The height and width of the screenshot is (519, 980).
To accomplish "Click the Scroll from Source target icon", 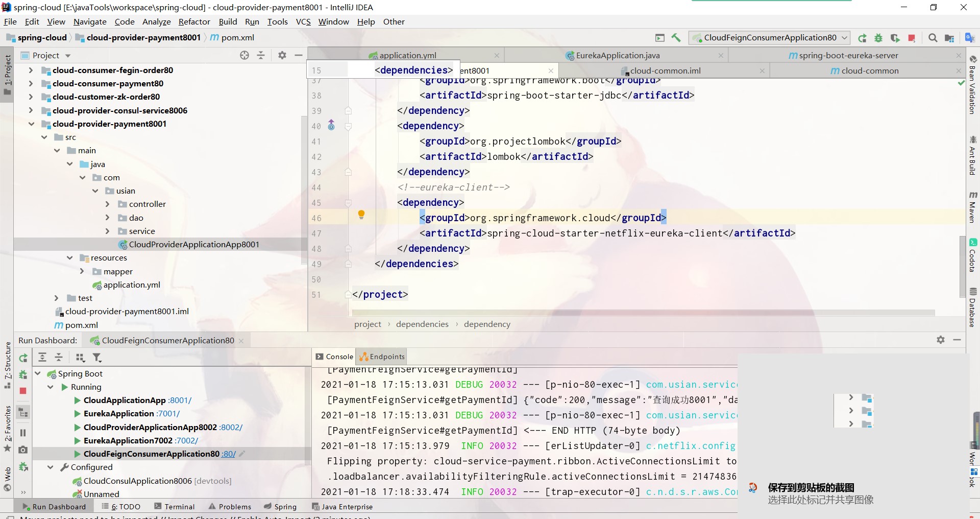I will 244,55.
